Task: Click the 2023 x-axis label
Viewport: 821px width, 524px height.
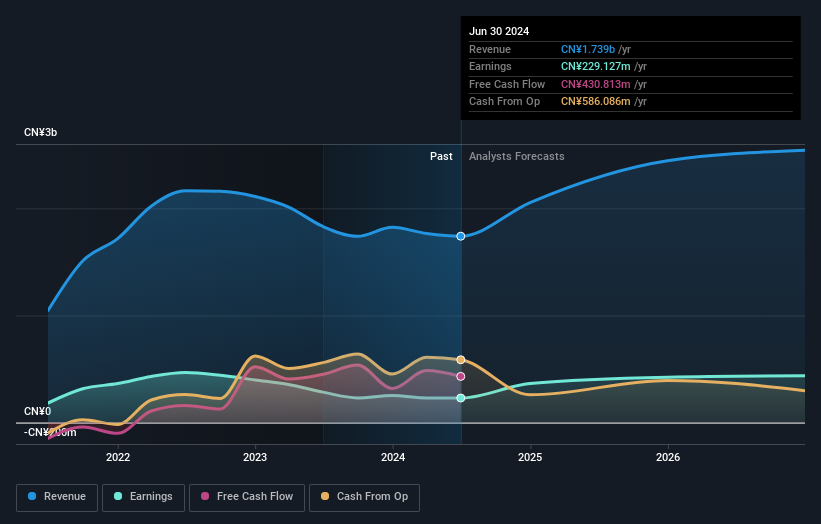Action: coord(255,457)
